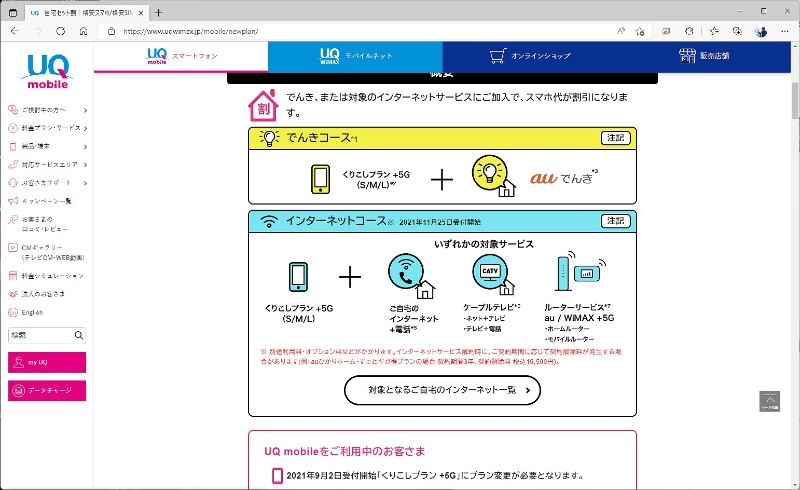800x490 pixels.
Task: Close the UQ mobile browser tab
Action: (x=141, y=13)
